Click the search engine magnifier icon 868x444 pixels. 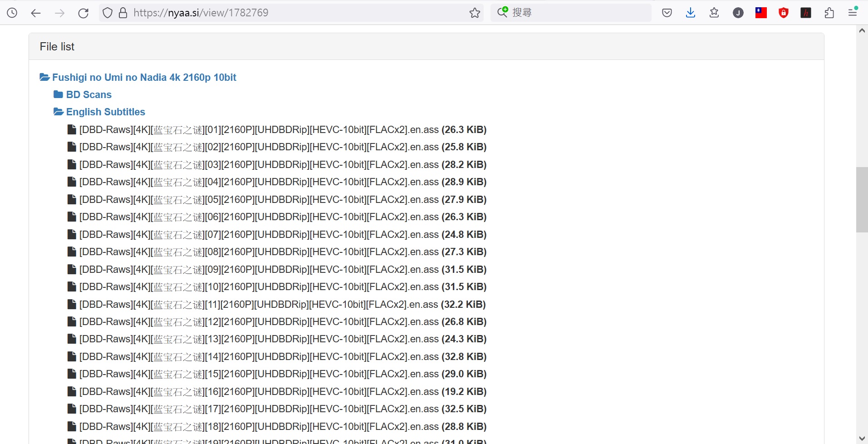click(x=502, y=12)
